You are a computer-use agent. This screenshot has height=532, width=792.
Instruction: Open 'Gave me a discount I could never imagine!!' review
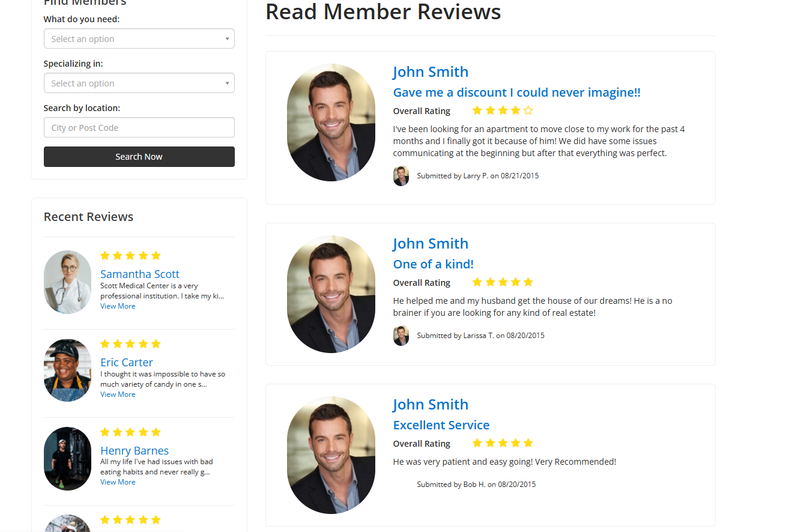[516, 92]
